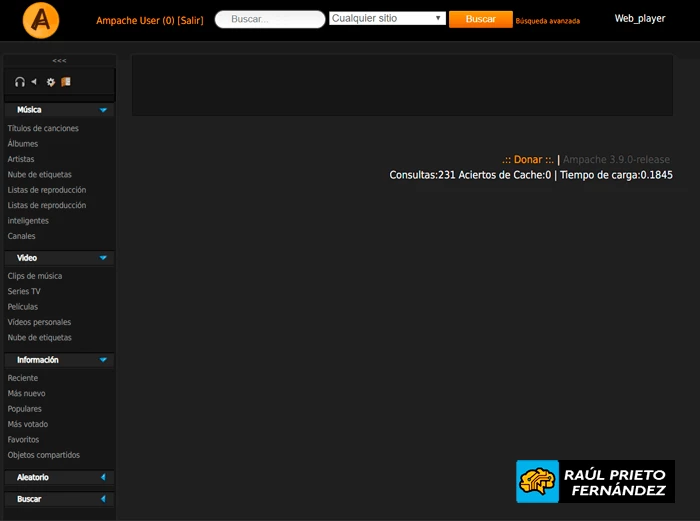Open the headphones home icon
The image size is (700, 521).
point(19,82)
